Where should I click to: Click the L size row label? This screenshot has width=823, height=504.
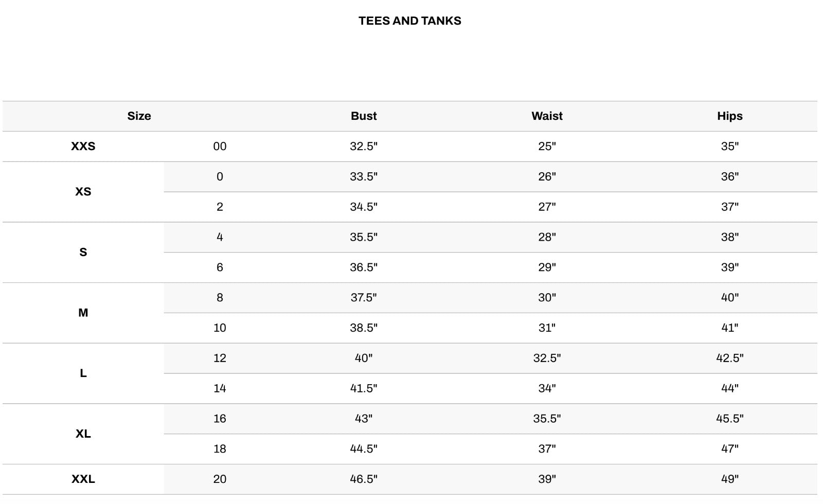click(83, 373)
